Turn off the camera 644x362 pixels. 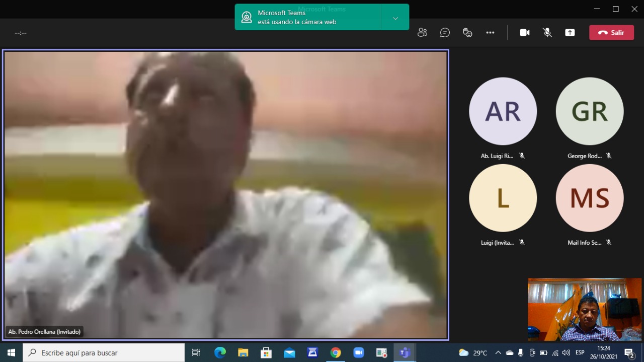(524, 33)
